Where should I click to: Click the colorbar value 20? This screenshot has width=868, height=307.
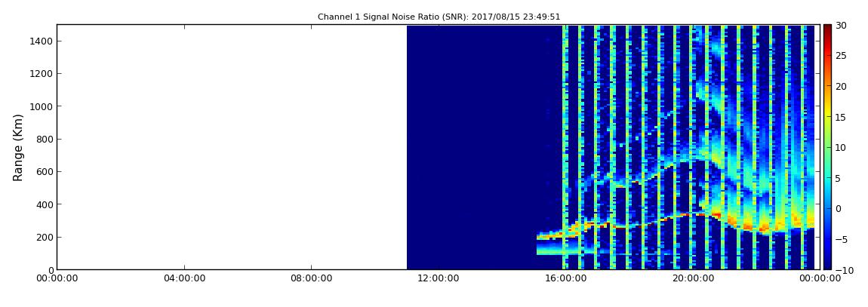coord(842,86)
